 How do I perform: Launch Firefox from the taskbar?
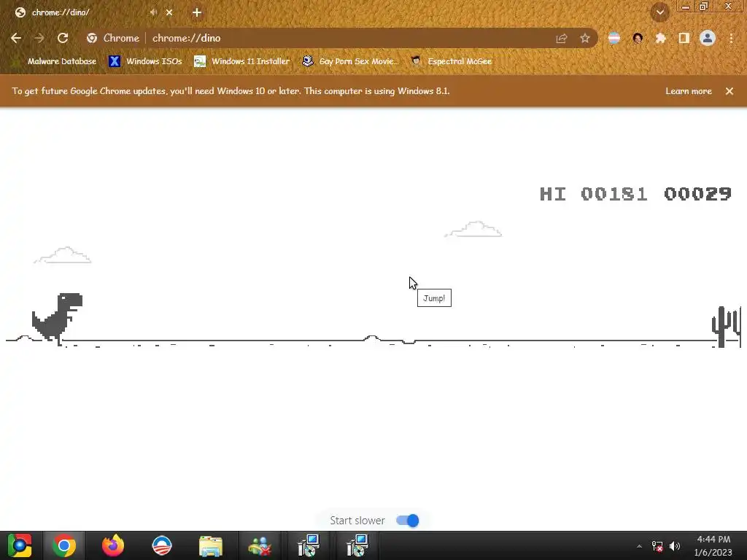coord(113,545)
